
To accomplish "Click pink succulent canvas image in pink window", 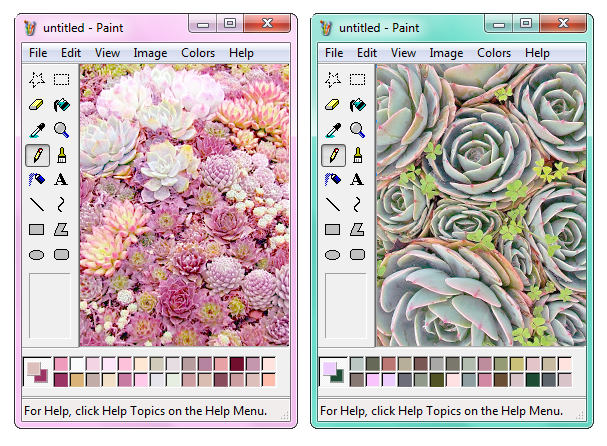I will pos(185,205).
